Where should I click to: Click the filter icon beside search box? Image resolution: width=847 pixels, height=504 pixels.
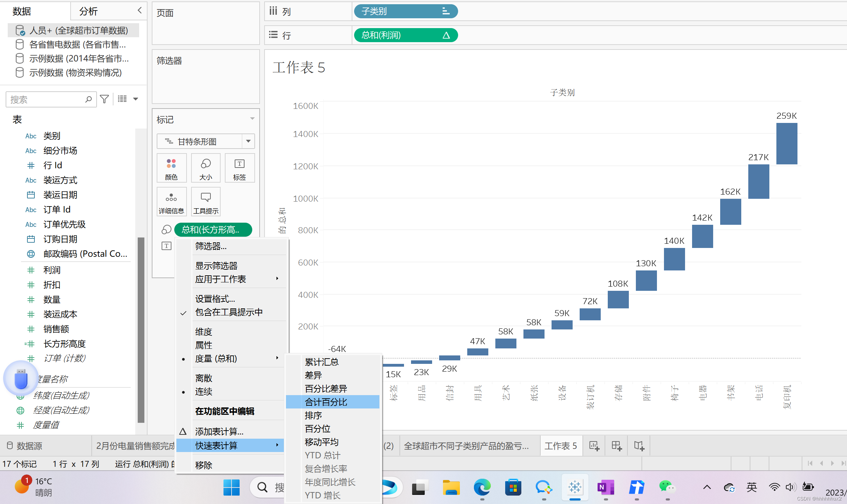[104, 99]
